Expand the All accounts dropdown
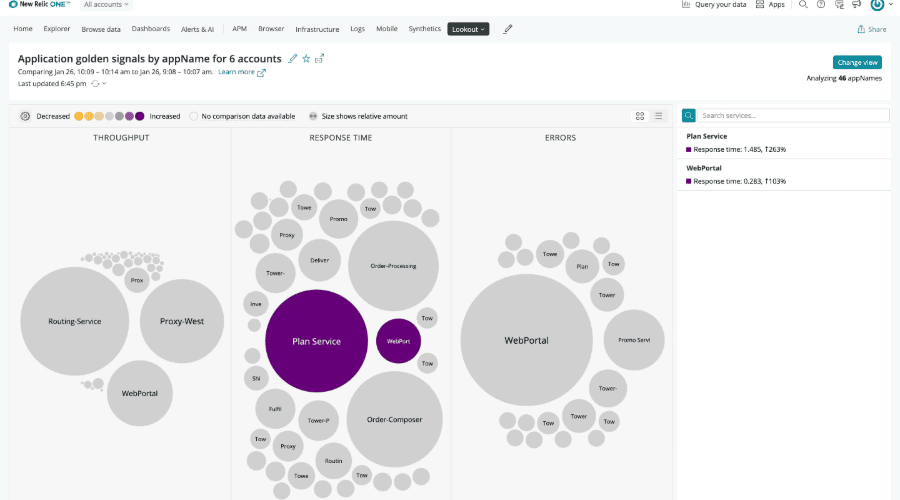This screenshot has height=500, width=900. click(107, 5)
